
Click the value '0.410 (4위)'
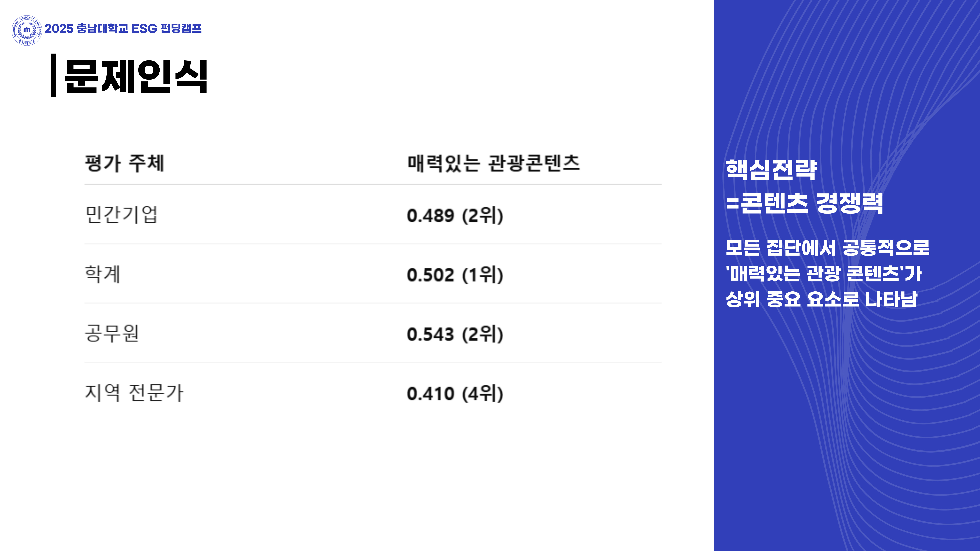[x=455, y=394]
